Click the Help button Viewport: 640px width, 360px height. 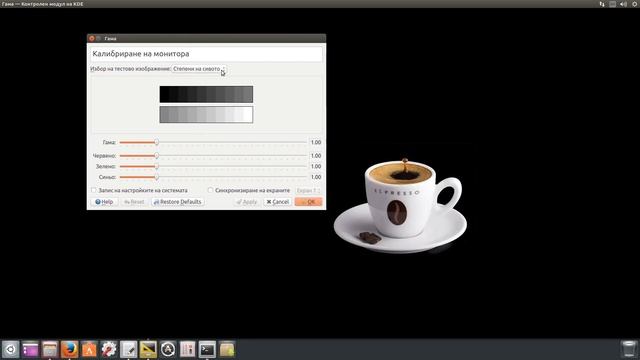[104, 202]
